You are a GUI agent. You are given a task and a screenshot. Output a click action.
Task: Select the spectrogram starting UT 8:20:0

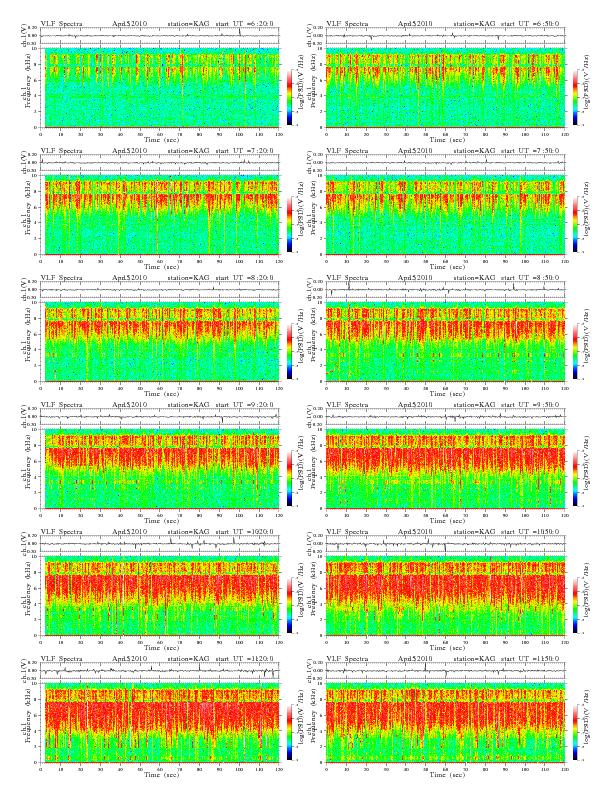pyautogui.click(x=160, y=341)
